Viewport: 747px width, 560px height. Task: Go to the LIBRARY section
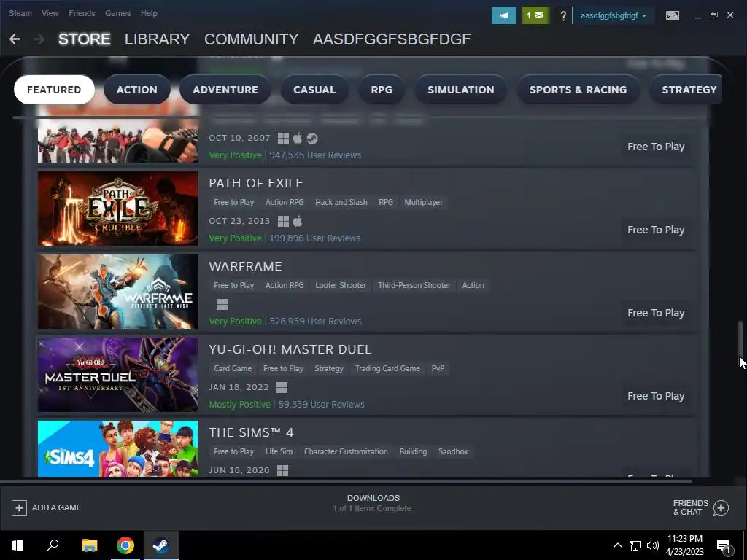click(x=158, y=39)
